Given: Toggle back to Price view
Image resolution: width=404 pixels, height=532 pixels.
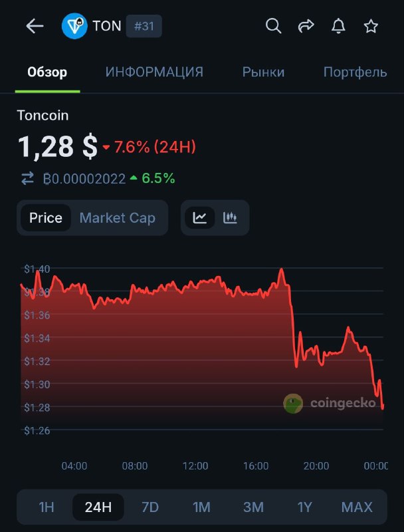Looking at the screenshot, I should tap(47, 217).
